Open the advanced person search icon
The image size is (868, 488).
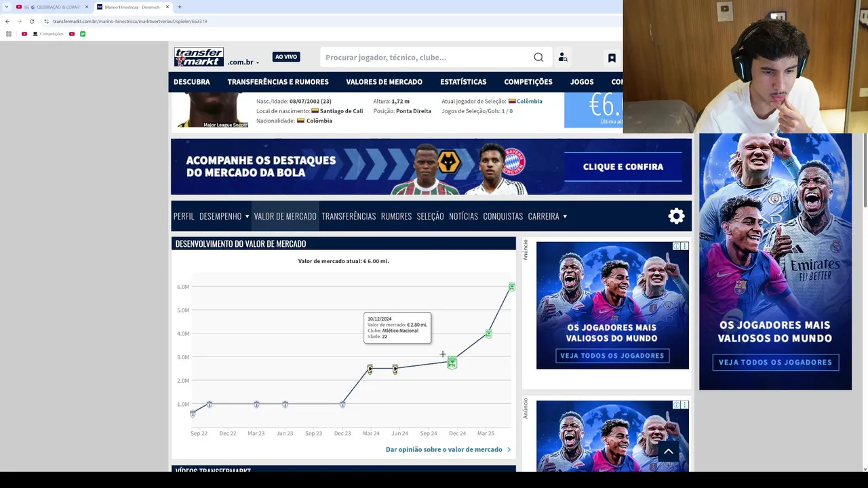pyautogui.click(x=563, y=58)
